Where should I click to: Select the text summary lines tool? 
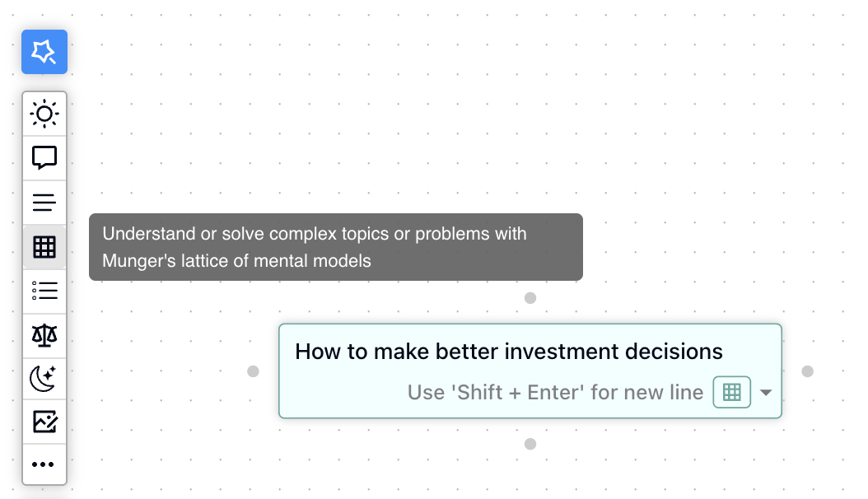point(44,202)
